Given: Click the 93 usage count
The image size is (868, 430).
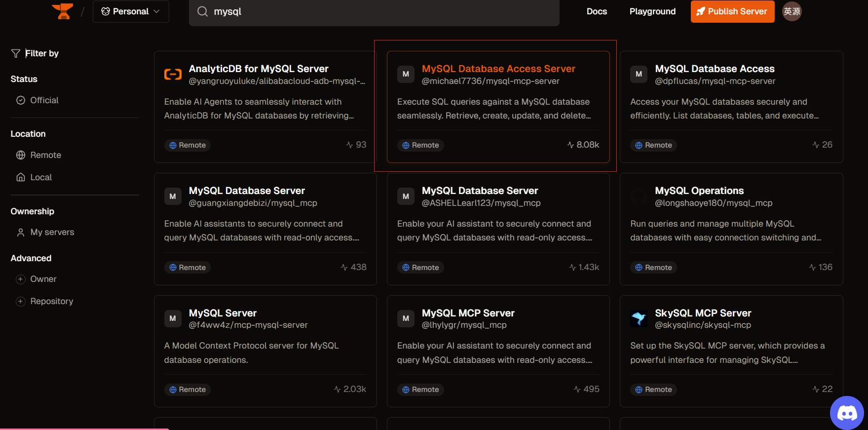Looking at the screenshot, I should (x=356, y=145).
